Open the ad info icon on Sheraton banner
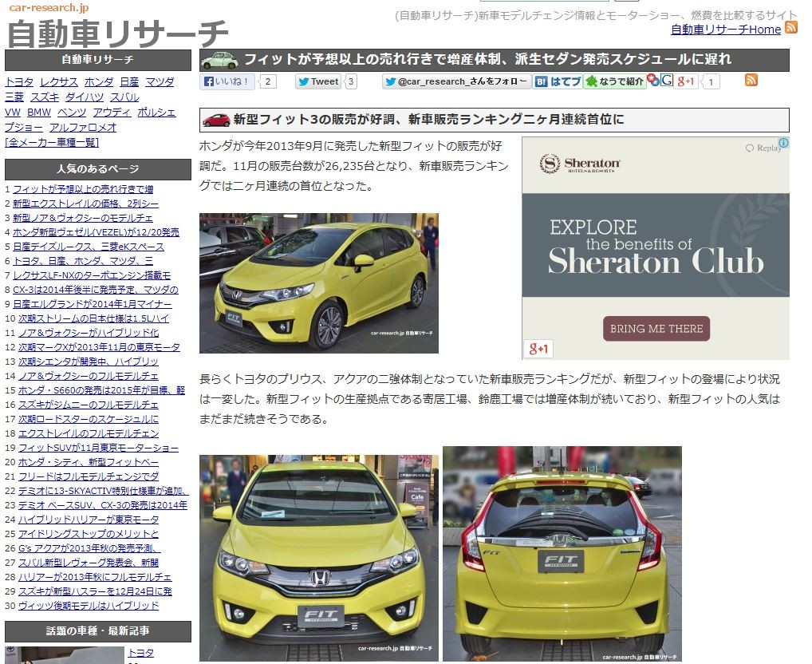This screenshot has width=812, height=664. pyautogui.click(x=784, y=142)
